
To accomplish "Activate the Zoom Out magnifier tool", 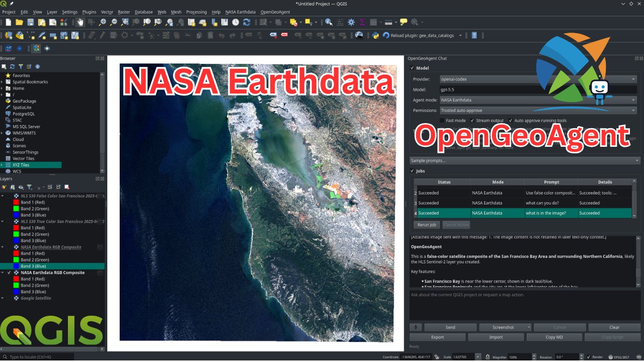I will (x=114, y=22).
